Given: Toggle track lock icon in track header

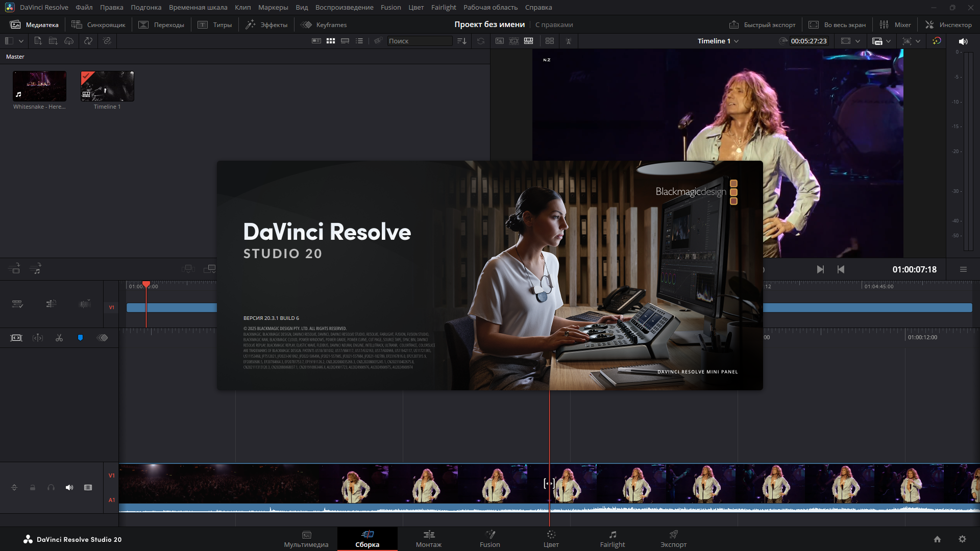Looking at the screenshot, I should coord(33,488).
